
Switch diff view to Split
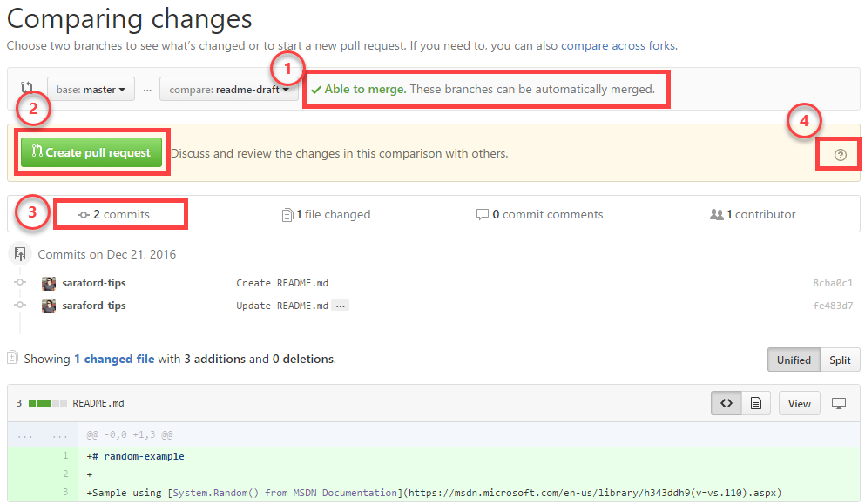pyautogui.click(x=840, y=360)
